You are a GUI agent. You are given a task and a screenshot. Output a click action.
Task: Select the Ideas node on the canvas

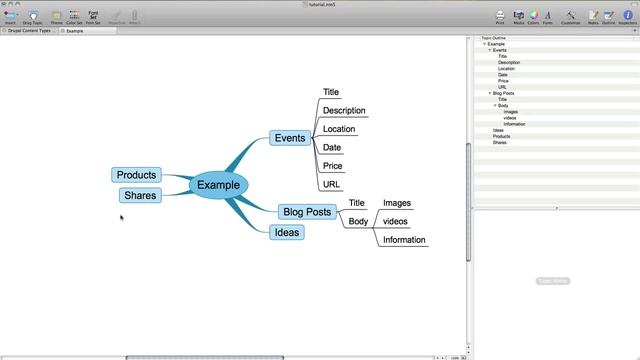tap(287, 232)
